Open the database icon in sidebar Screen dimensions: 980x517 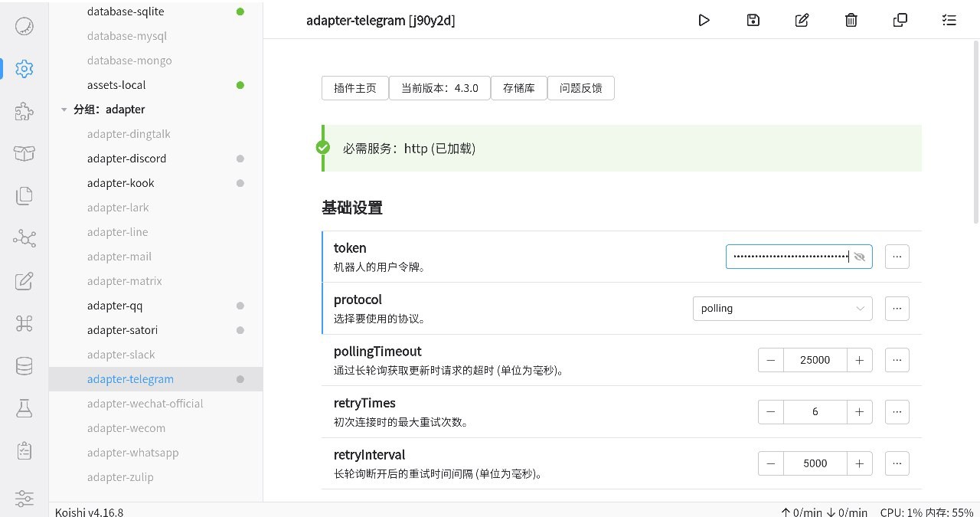[x=24, y=366]
